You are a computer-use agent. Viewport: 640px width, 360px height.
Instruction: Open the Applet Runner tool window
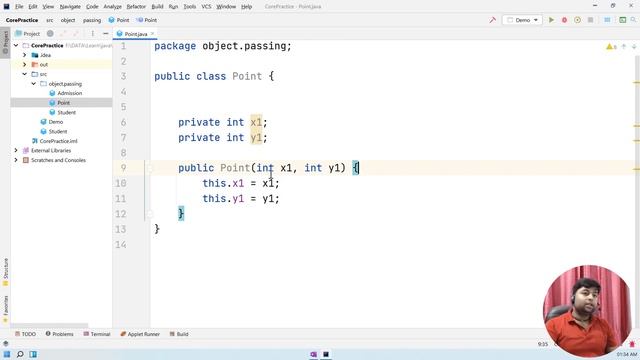pos(140,334)
